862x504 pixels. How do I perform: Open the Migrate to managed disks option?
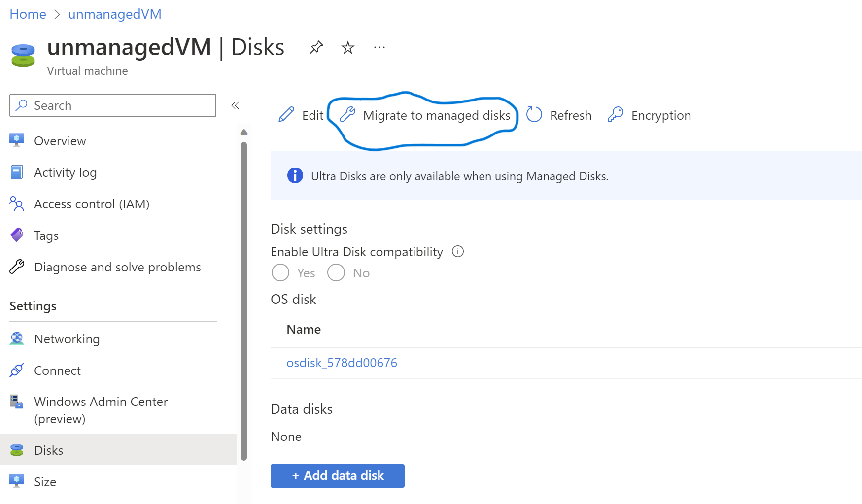437,115
